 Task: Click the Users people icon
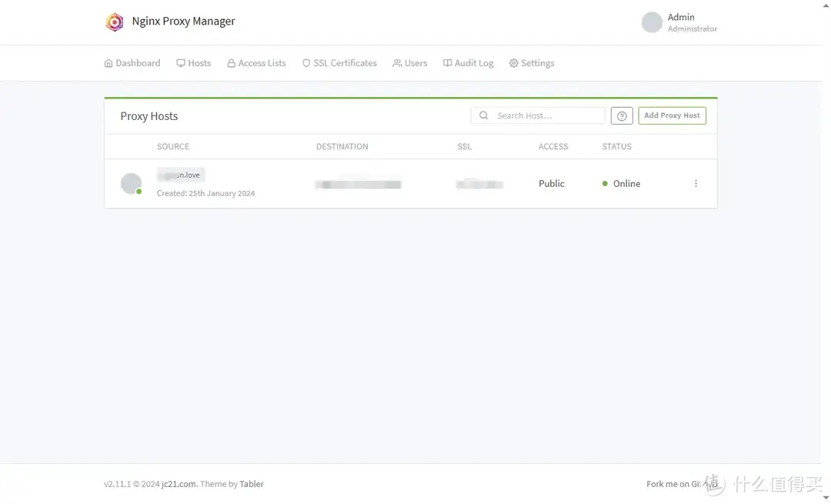(397, 63)
